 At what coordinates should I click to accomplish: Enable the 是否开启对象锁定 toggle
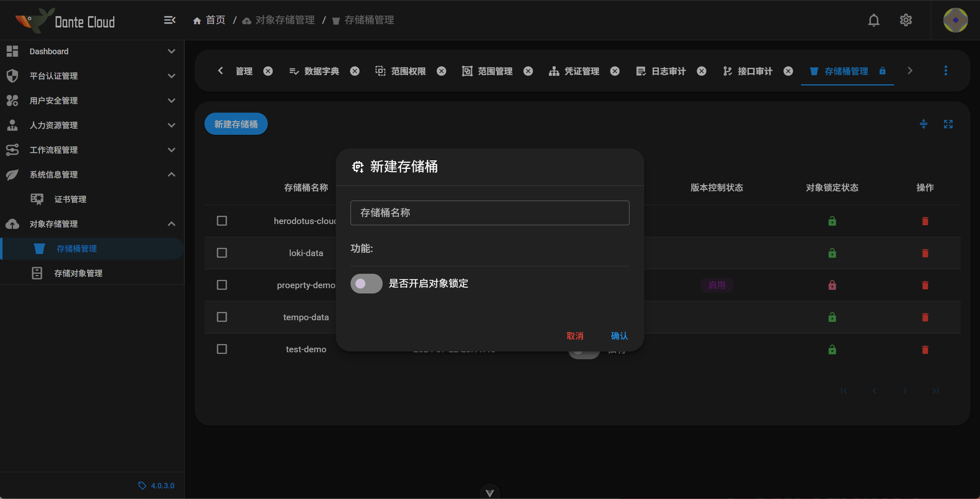point(366,283)
